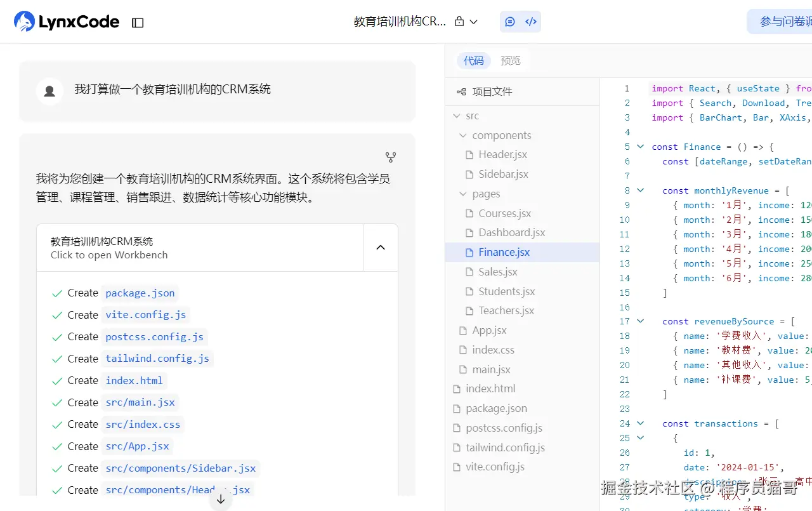The height and width of the screenshot is (511, 812).
Task: Collapse the pages folder
Action: (462, 194)
